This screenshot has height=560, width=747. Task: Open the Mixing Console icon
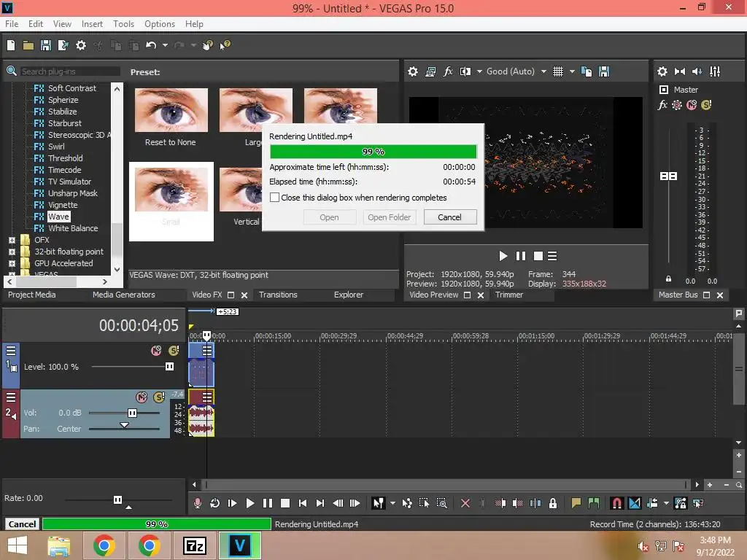click(715, 71)
